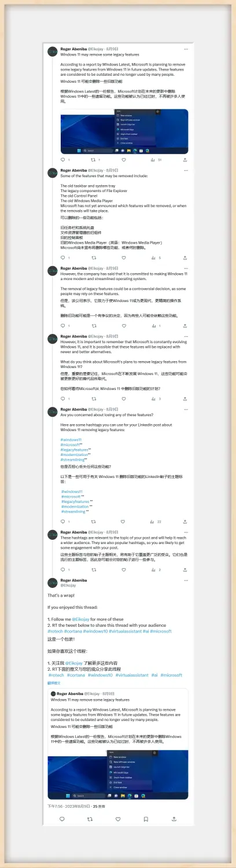Open the view analytics icon showing 51 views

(x=153, y=160)
